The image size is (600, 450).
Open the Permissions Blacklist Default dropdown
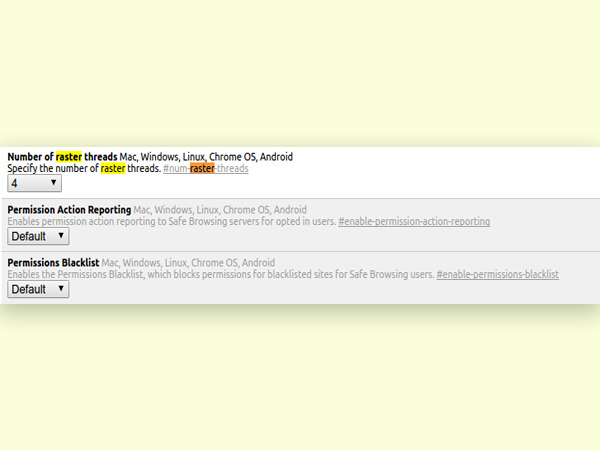click(x=38, y=289)
